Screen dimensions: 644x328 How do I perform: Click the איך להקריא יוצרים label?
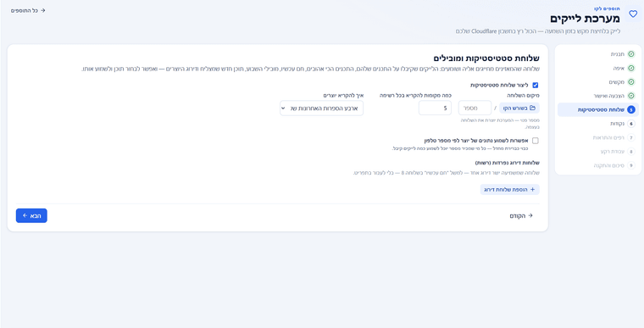tap(343, 96)
